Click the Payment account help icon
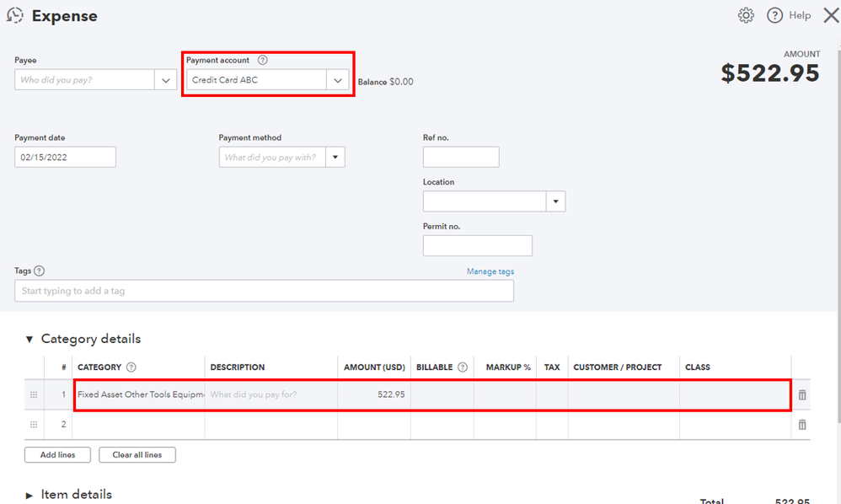 tap(262, 60)
